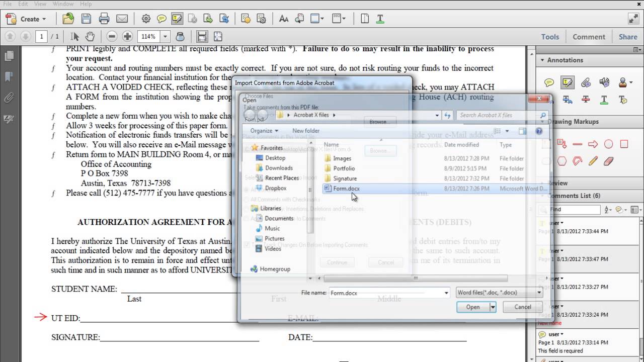Viewport: 644px width, 362px height.
Task: Pick the eraser drawing tool
Action: [608, 161]
